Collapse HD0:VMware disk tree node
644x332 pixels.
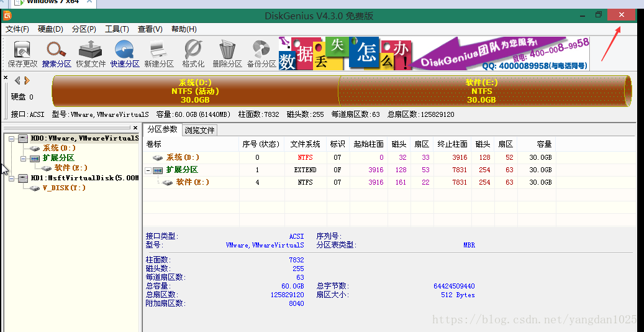[x=12, y=139]
